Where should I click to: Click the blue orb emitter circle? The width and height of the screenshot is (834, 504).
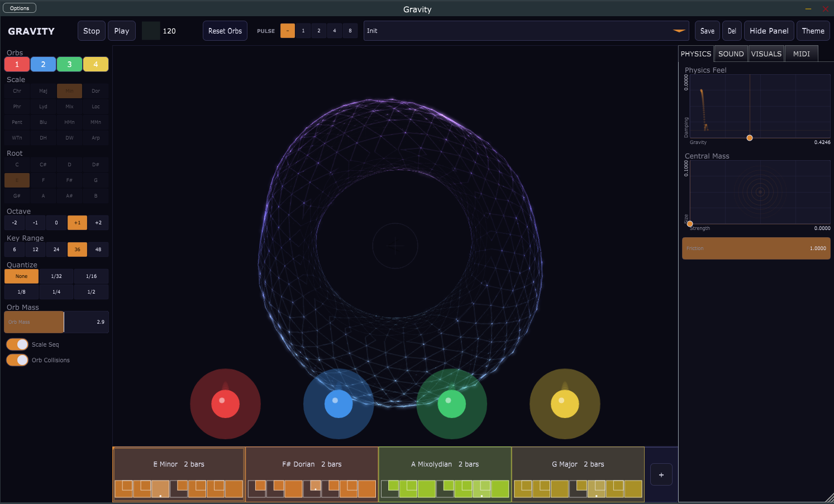(338, 403)
